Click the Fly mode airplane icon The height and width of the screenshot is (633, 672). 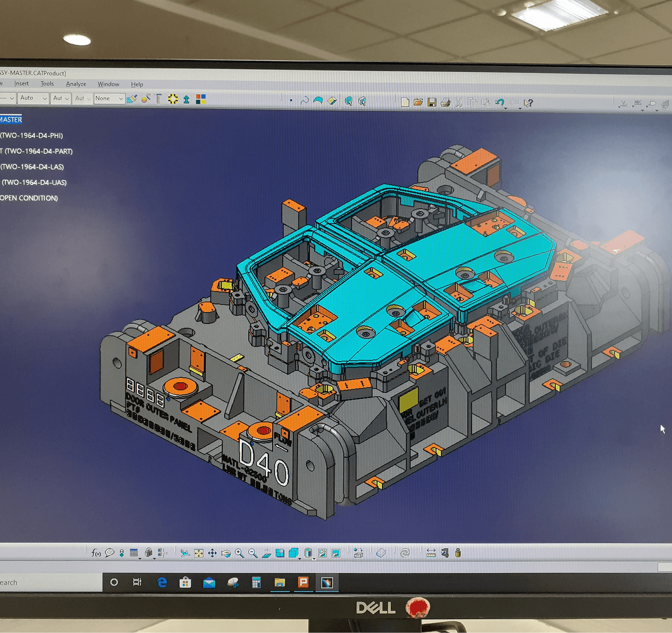point(185,553)
